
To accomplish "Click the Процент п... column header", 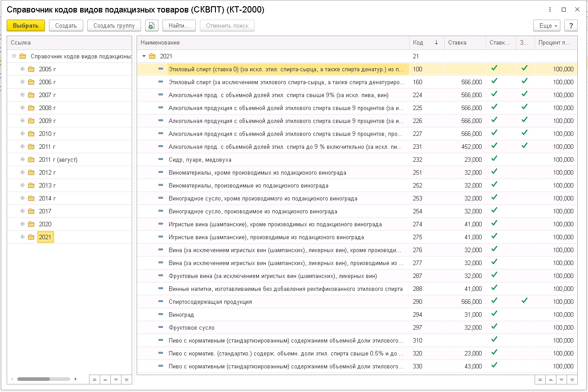I will click(556, 42).
